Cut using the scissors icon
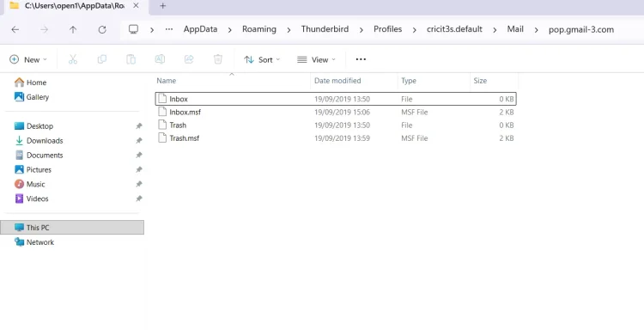 (73, 59)
